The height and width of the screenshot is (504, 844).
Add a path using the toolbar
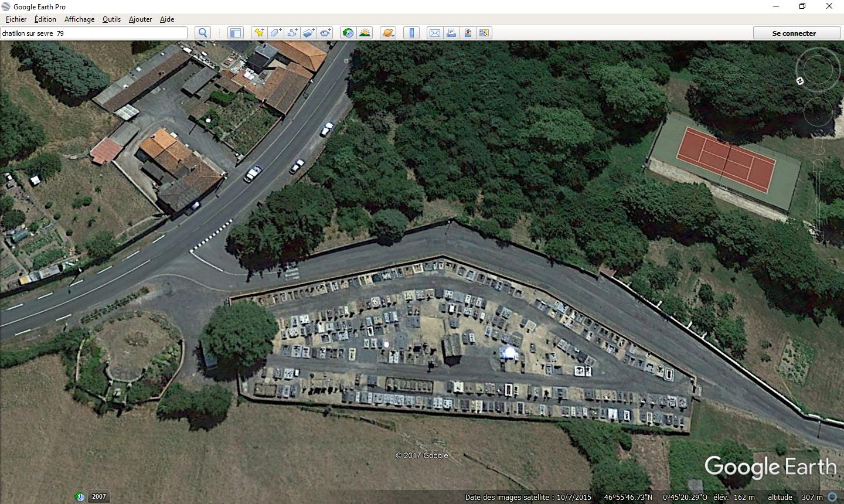tap(292, 33)
